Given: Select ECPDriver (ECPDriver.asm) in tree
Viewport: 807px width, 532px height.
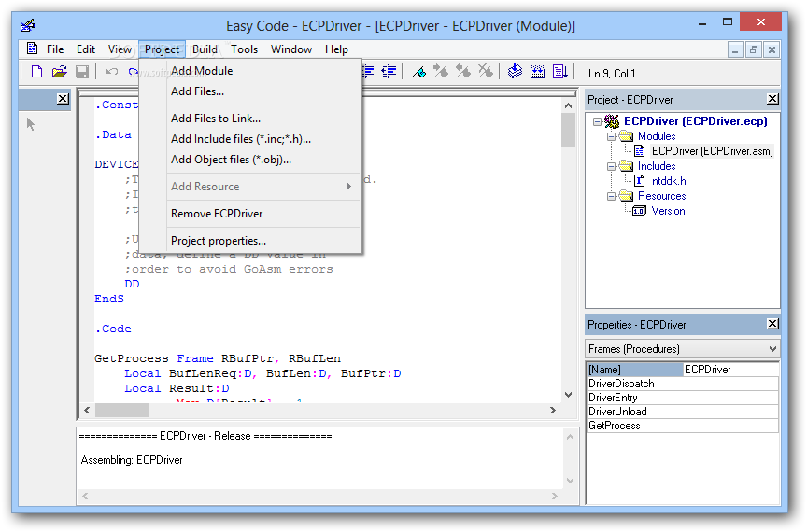Looking at the screenshot, I should (x=713, y=151).
